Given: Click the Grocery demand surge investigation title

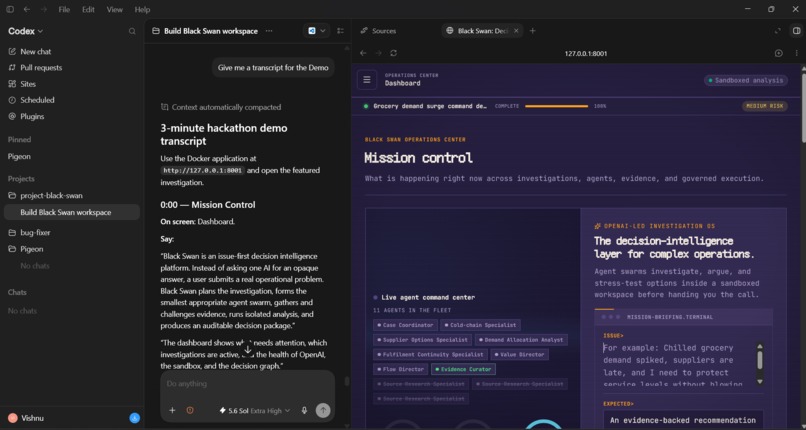Looking at the screenshot, I should coord(430,106).
